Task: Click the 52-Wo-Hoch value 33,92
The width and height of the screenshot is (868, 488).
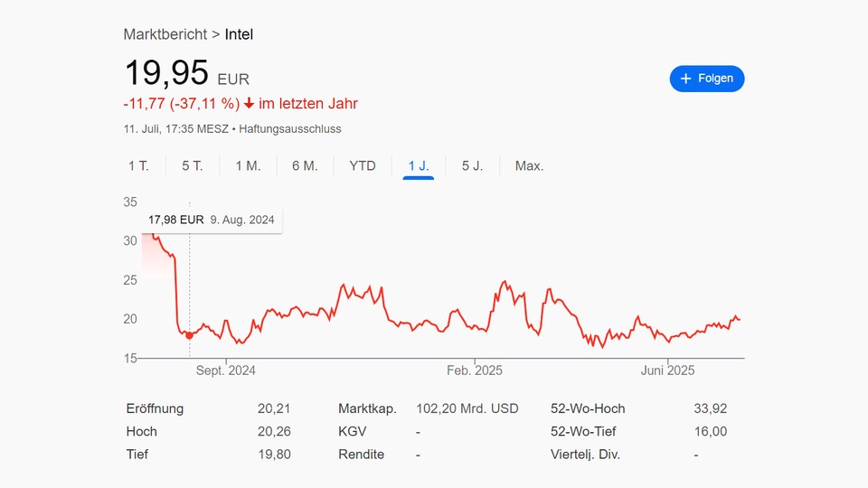Action: pos(711,408)
